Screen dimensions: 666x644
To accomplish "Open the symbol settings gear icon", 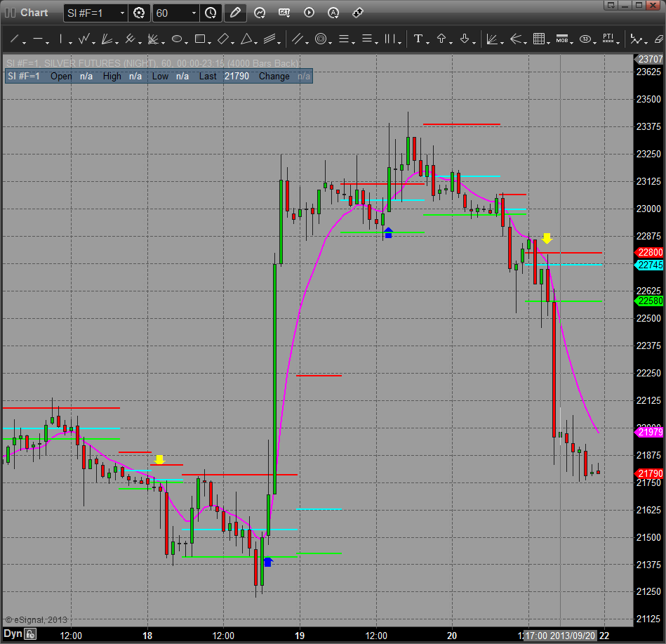I will click(139, 13).
